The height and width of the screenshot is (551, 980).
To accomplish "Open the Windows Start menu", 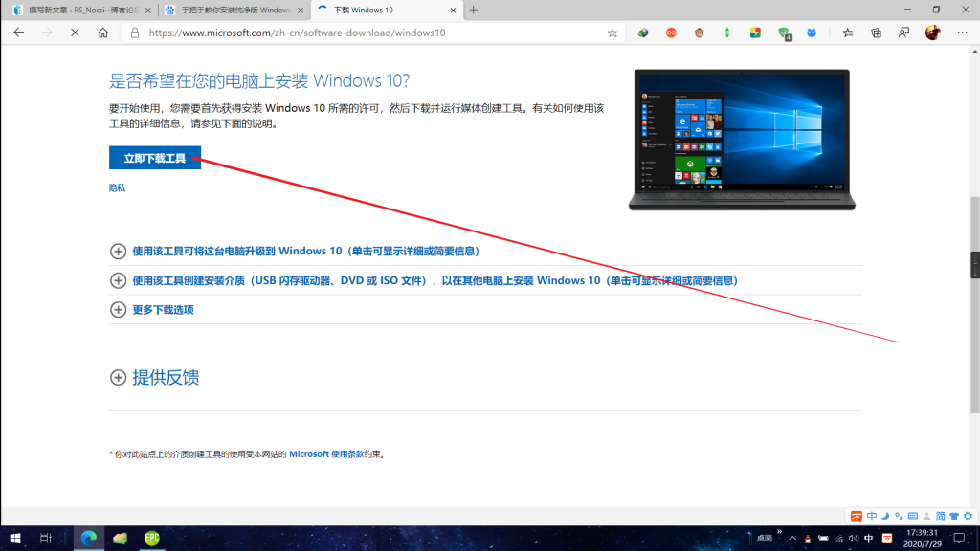I will click(15, 538).
